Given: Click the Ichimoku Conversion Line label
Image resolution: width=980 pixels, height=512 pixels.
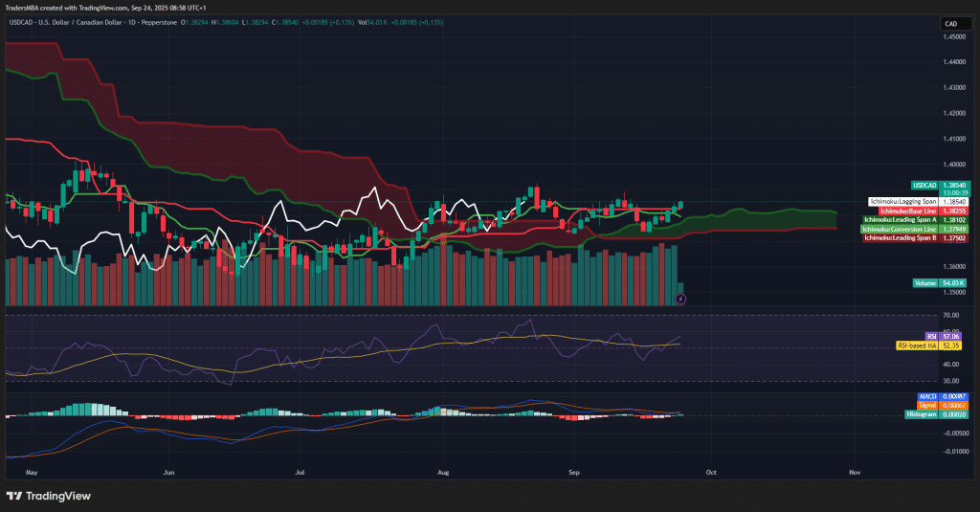Looking at the screenshot, I should click(x=899, y=229).
